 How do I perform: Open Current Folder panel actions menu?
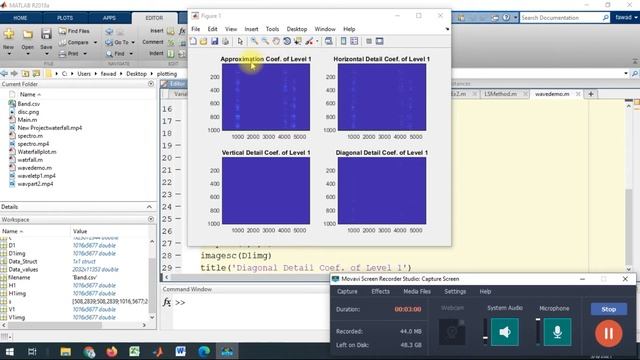[x=151, y=84]
